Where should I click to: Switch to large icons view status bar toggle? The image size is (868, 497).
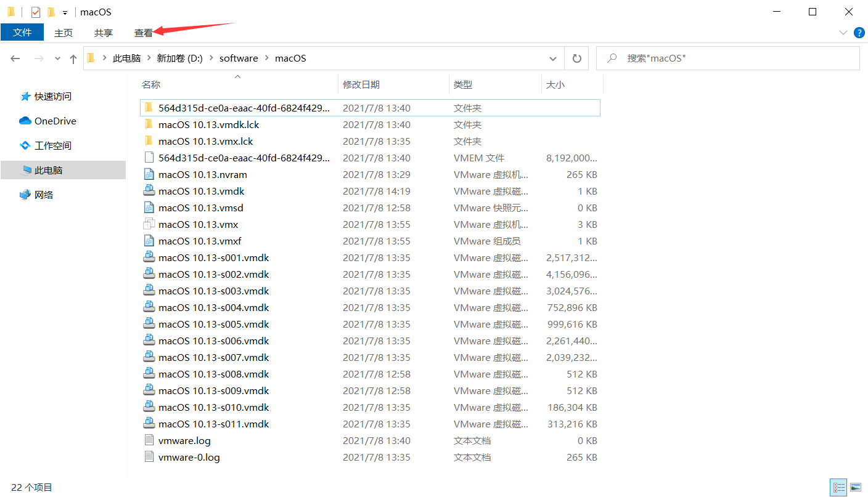pyautogui.click(x=855, y=488)
